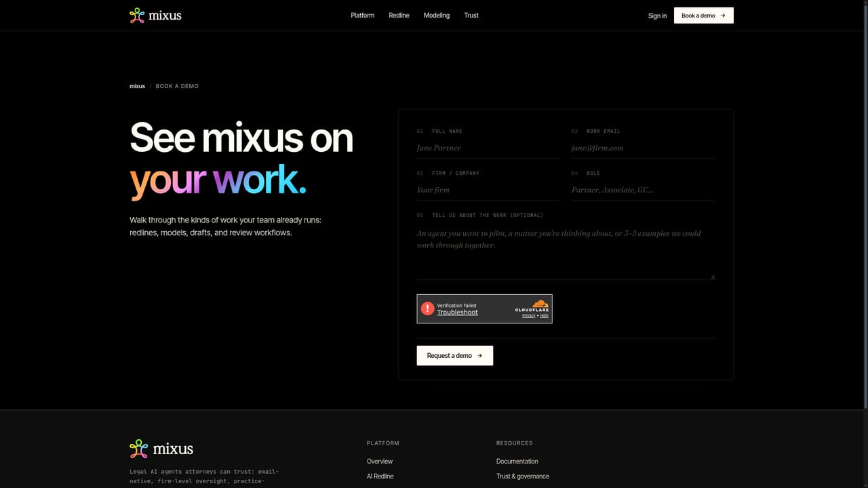Focus the Full Name input field
868x488 pixels.
488,148
